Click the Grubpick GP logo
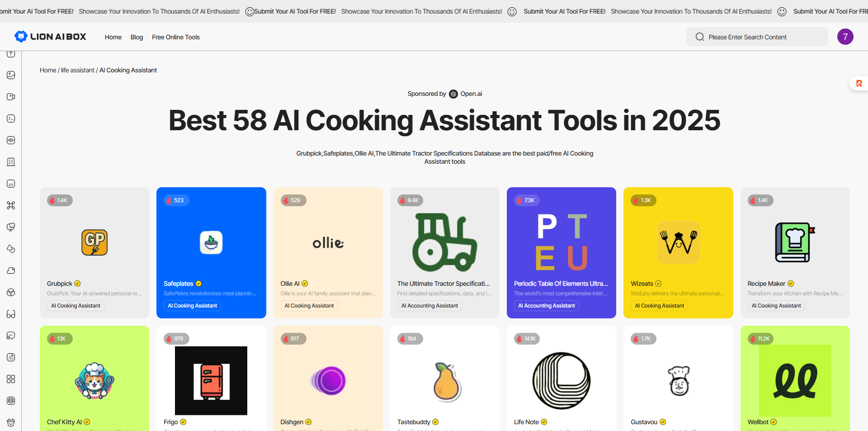This screenshot has height=431, width=868. 94,242
